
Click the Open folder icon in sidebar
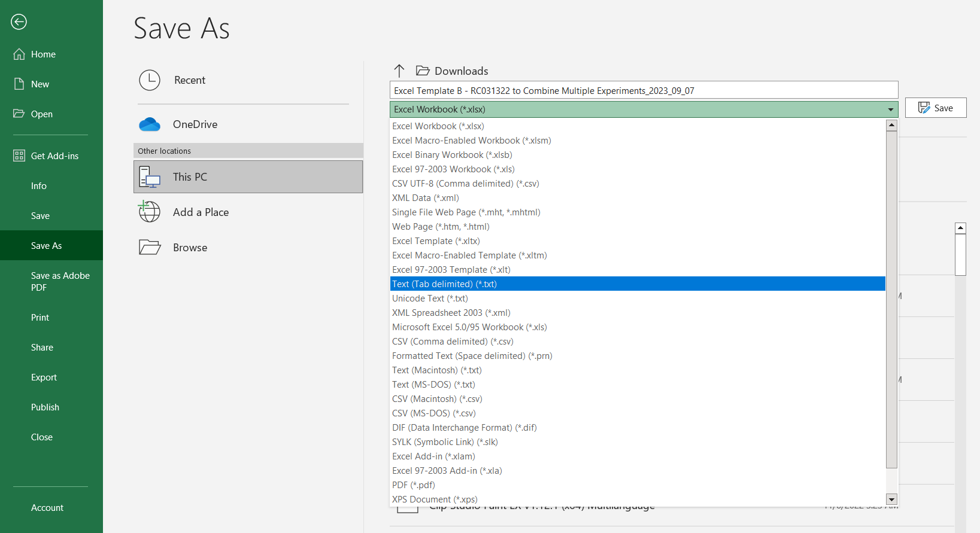point(19,114)
